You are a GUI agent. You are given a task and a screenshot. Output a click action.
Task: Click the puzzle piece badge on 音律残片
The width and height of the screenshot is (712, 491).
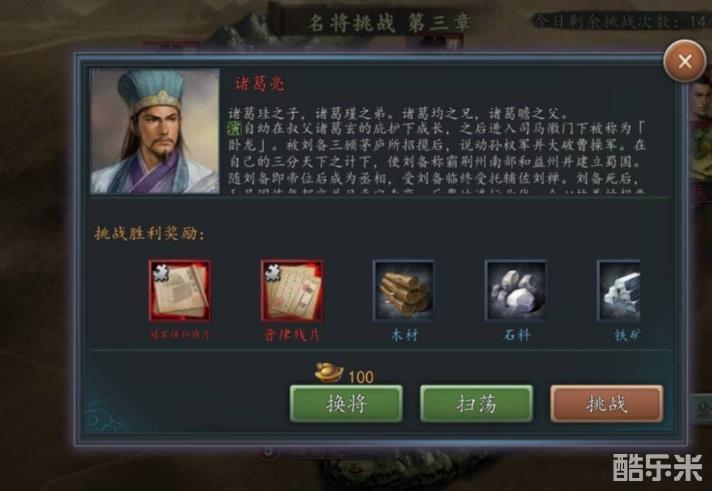(x=272, y=272)
